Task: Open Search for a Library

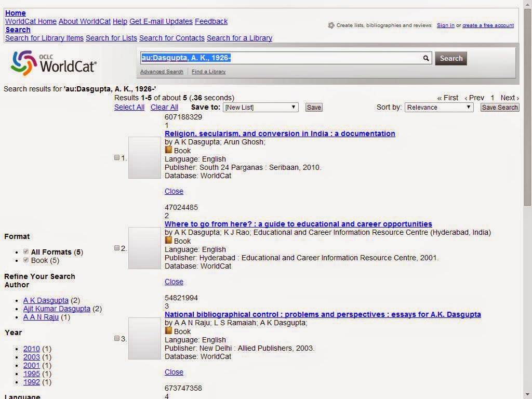Action: click(240, 38)
